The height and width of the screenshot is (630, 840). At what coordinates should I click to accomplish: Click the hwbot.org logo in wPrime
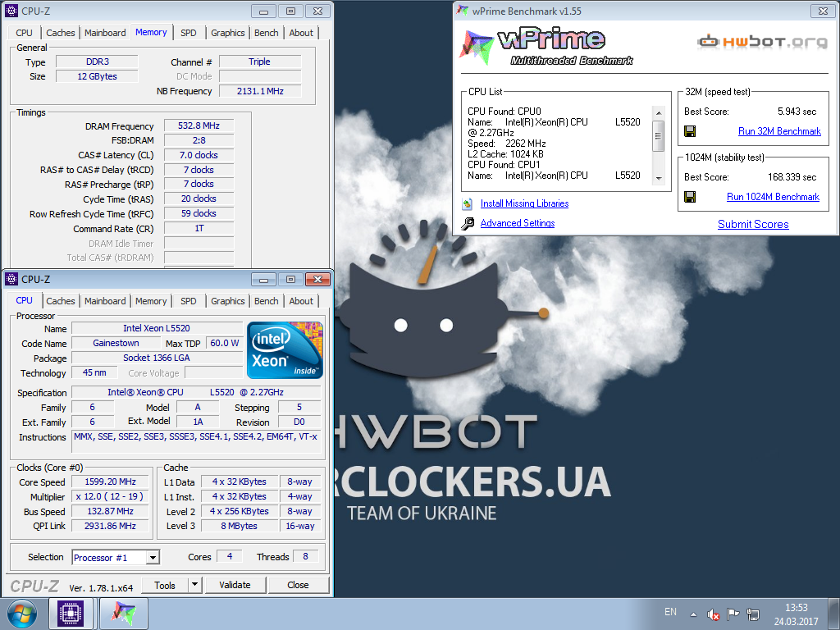pyautogui.click(x=762, y=41)
